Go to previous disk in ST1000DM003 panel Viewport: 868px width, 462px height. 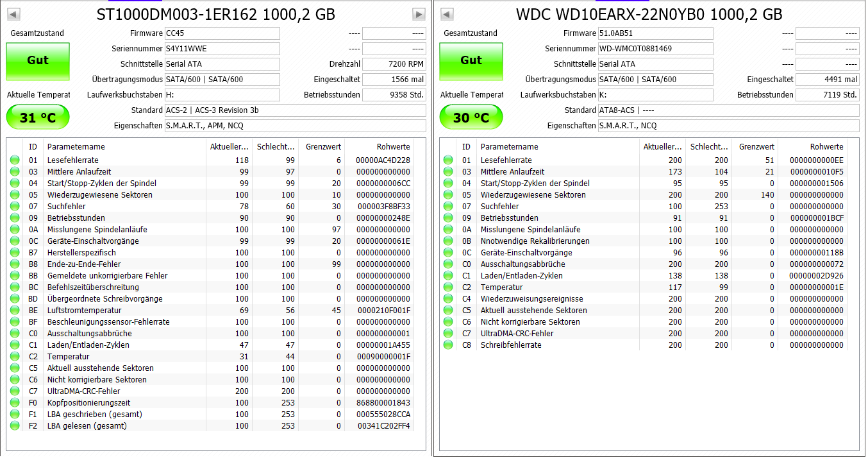click(13, 14)
